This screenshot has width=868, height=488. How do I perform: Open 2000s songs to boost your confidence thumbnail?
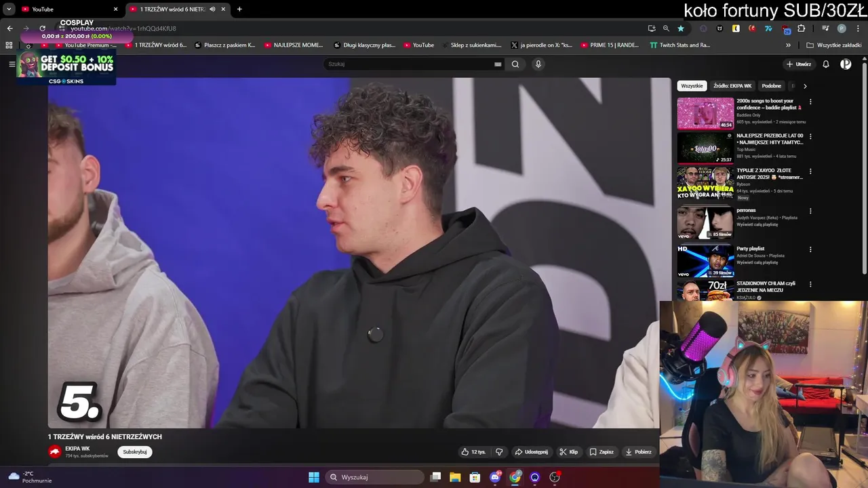pyautogui.click(x=705, y=113)
